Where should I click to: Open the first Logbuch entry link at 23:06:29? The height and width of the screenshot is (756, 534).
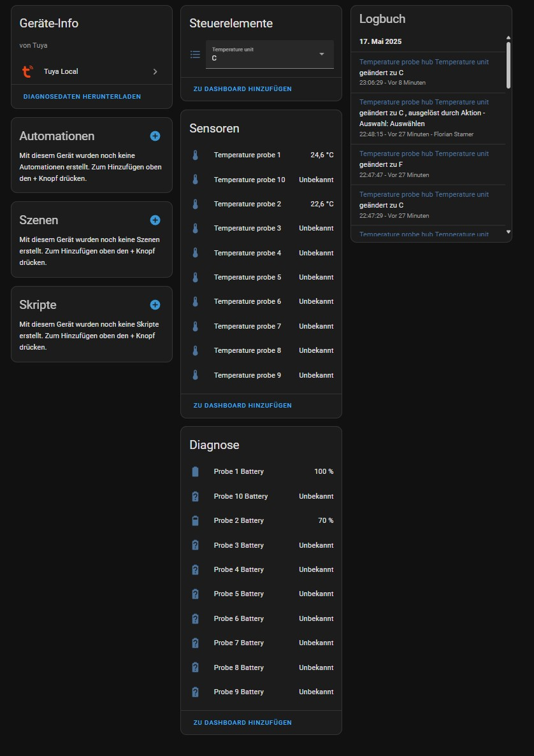point(424,62)
